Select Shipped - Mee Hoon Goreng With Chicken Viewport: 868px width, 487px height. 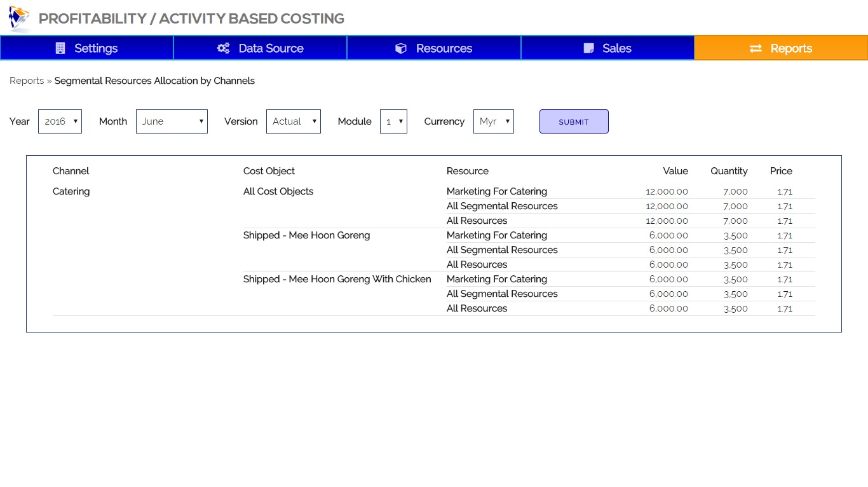click(337, 279)
